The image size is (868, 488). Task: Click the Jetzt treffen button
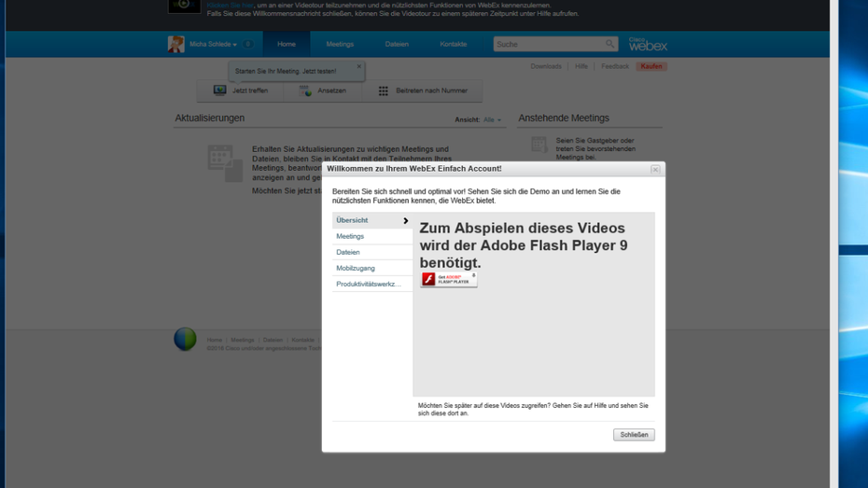point(240,91)
